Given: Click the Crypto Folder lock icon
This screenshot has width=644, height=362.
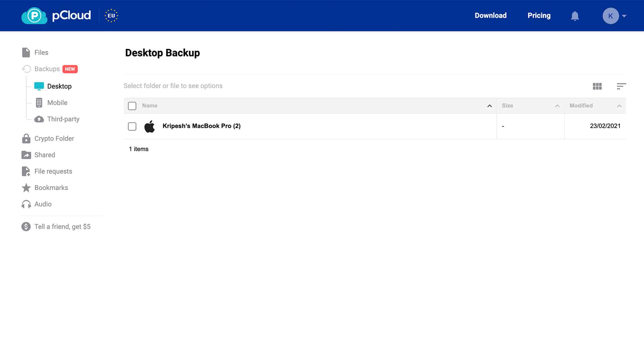Looking at the screenshot, I should click(26, 138).
